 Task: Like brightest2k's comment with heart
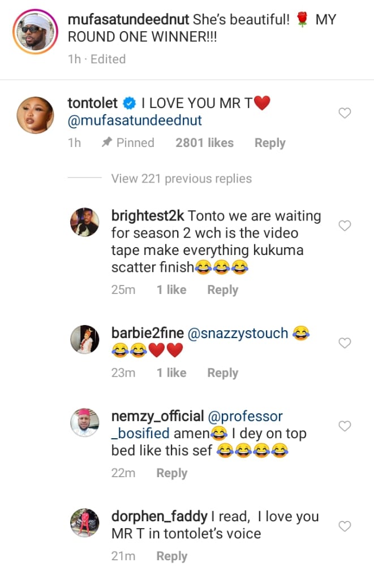point(345,226)
